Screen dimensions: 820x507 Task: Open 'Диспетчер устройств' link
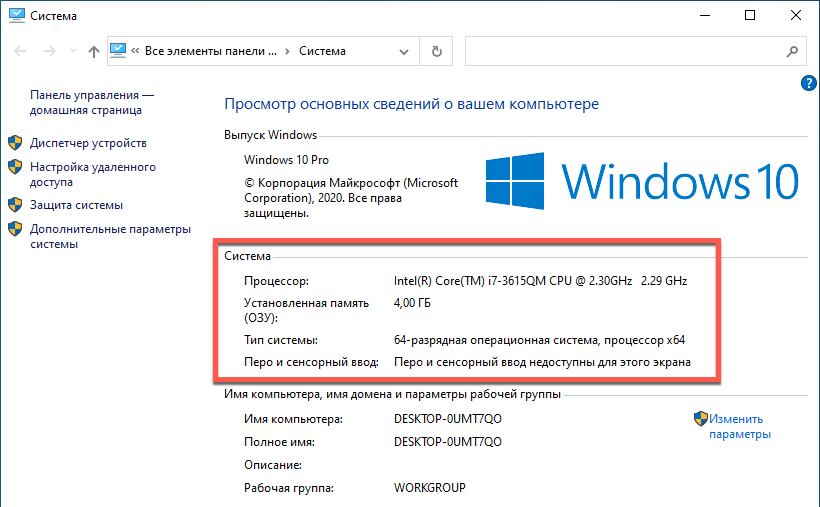point(88,143)
